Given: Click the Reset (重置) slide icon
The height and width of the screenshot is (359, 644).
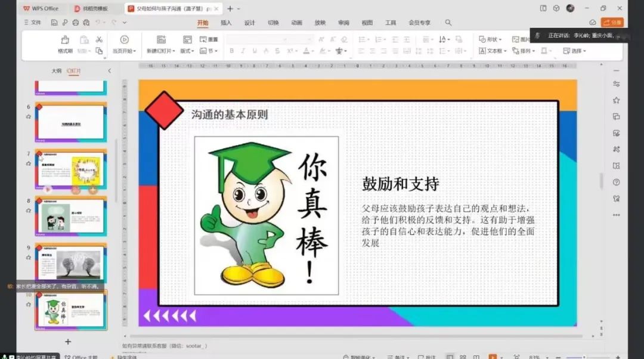Looking at the screenshot, I should [x=209, y=39].
